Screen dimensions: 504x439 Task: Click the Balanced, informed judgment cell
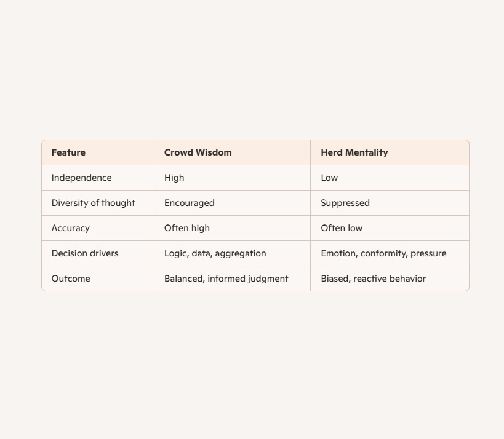click(226, 279)
